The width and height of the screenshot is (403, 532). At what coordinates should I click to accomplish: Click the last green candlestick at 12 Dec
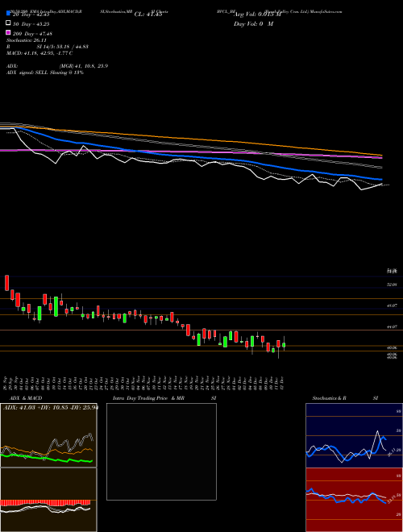284,345
